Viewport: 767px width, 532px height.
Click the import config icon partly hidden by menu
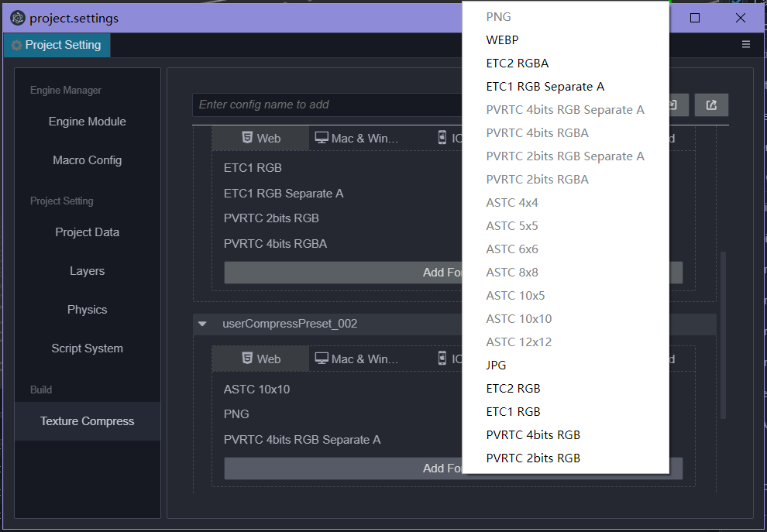pos(679,105)
